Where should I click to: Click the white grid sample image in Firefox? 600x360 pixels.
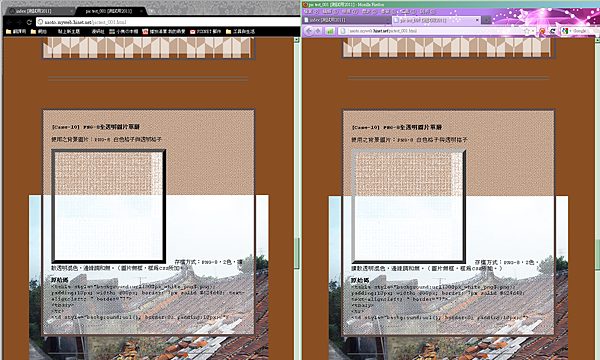[x=409, y=207]
